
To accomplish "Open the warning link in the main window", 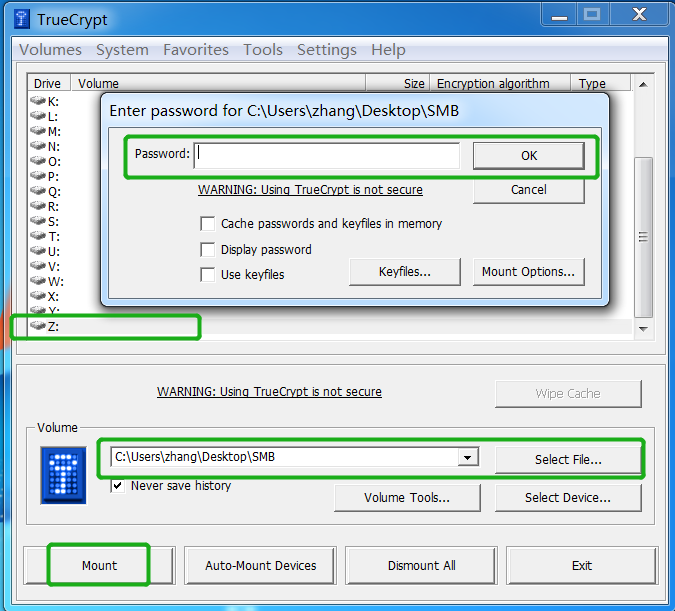I will point(269,392).
